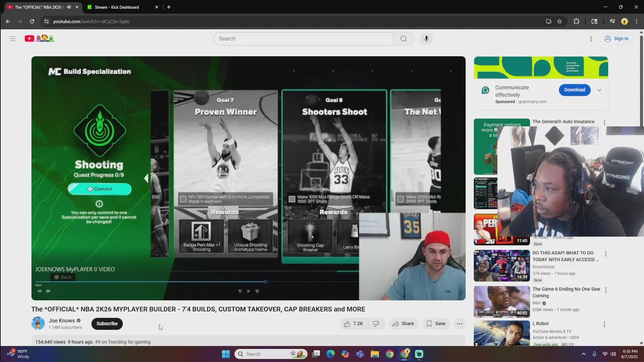Open the Joe Knows channel avatar
This screenshot has width=644, height=362.
(x=38, y=323)
